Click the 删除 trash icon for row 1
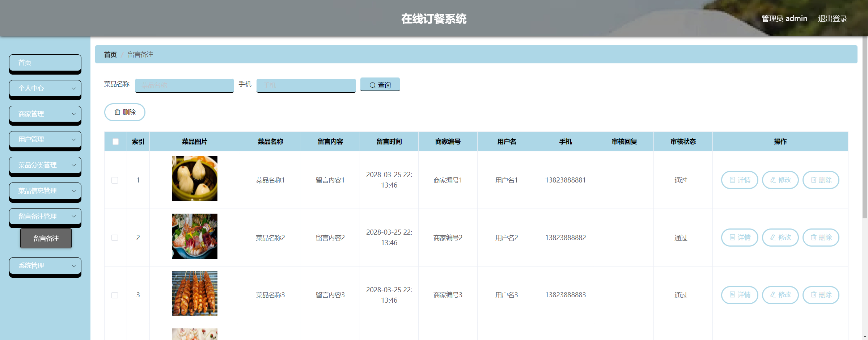The height and width of the screenshot is (340, 868). (x=813, y=180)
